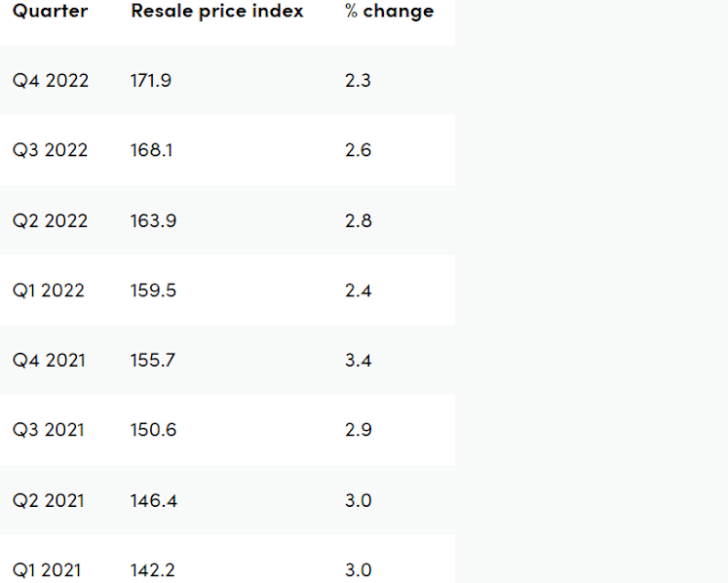Select the Q4 2022 quarter cell
728x583 pixels.
pos(50,80)
